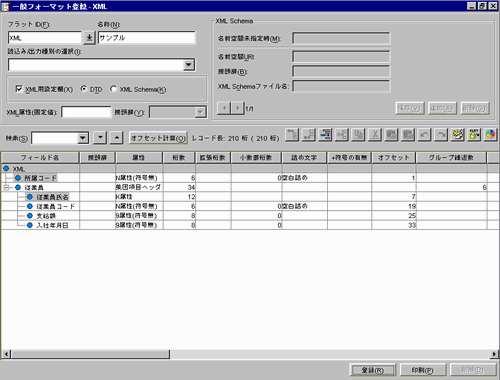500x380 pixels.
Task: Click the scissors cut icon in toolbar
Action: click(x=375, y=135)
